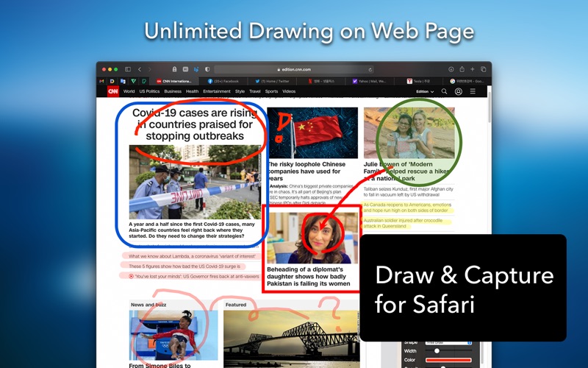Click the edition.cnn.com address bar

[x=295, y=69]
